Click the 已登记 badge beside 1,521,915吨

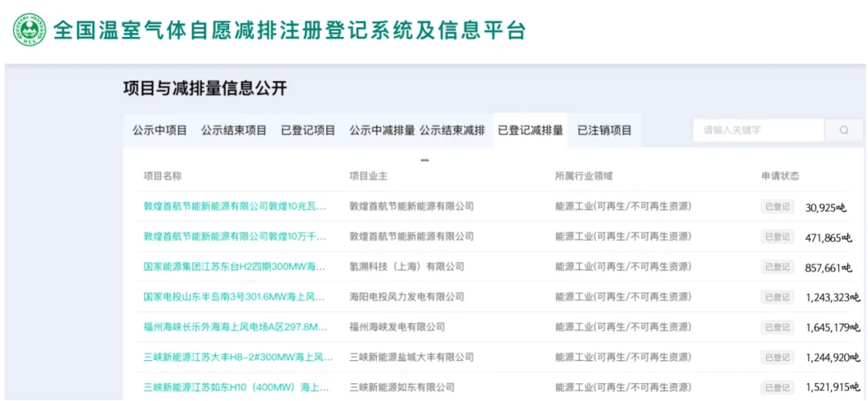pyautogui.click(x=777, y=387)
